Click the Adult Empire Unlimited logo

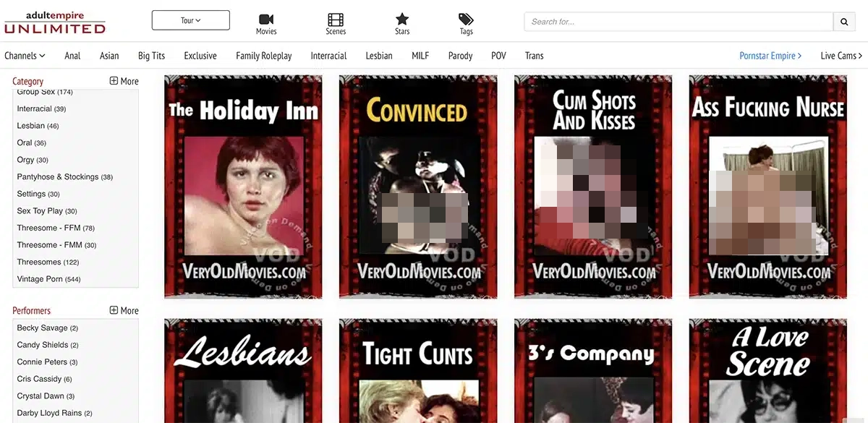55,22
